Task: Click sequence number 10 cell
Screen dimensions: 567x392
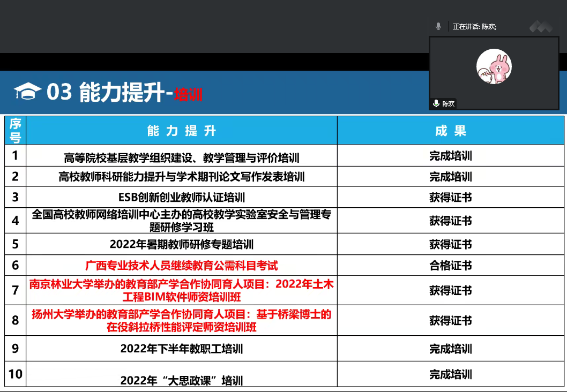Action: coord(15,374)
